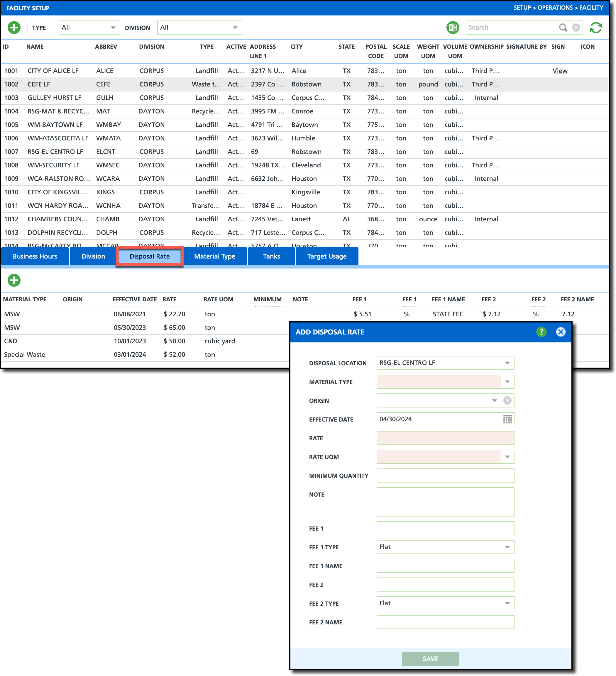Click the green add facility plus icon
This screenshot has height=676, width=616.
coord(14,28)
